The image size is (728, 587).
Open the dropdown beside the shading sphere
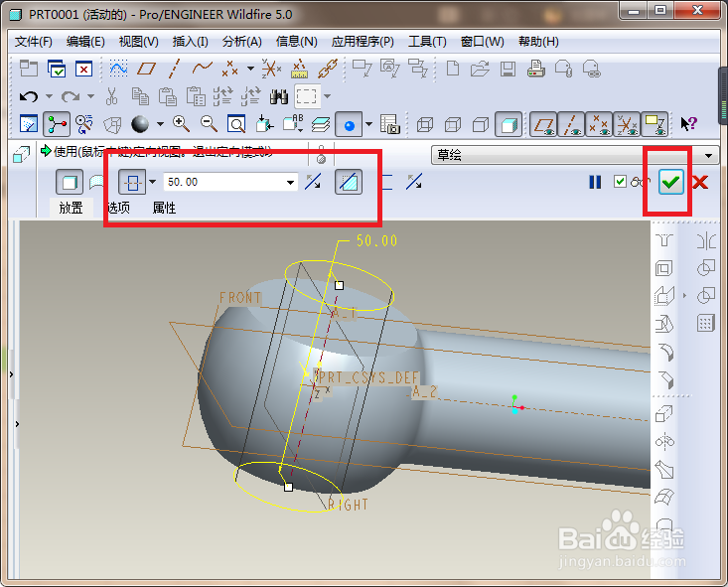click(160, 124)
